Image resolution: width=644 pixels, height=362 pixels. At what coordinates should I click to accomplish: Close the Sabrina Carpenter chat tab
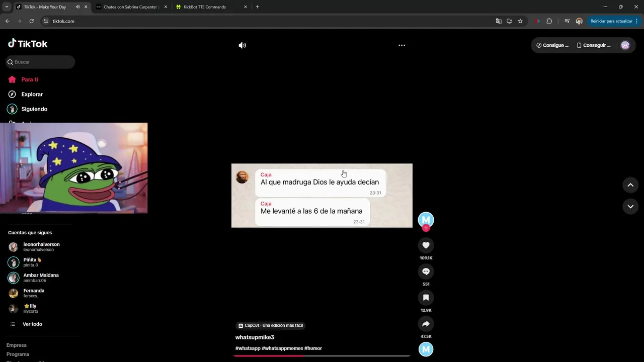[x=166, y=7]
